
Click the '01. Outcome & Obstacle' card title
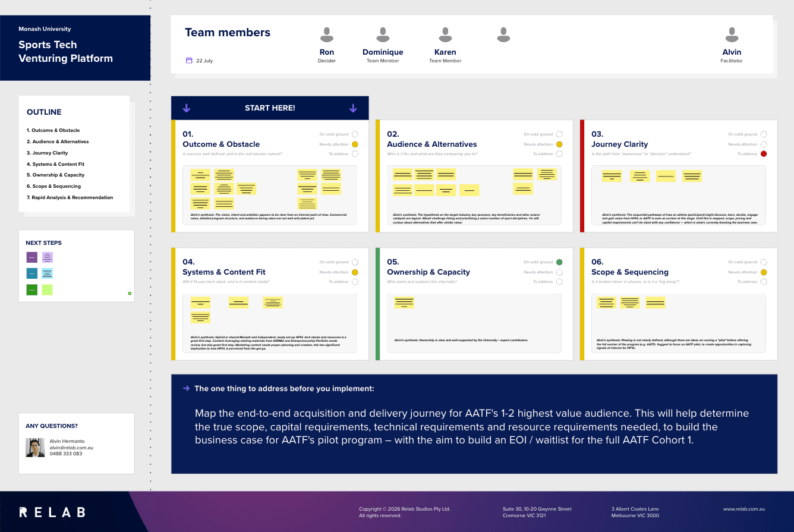click(x=221, y=139)
